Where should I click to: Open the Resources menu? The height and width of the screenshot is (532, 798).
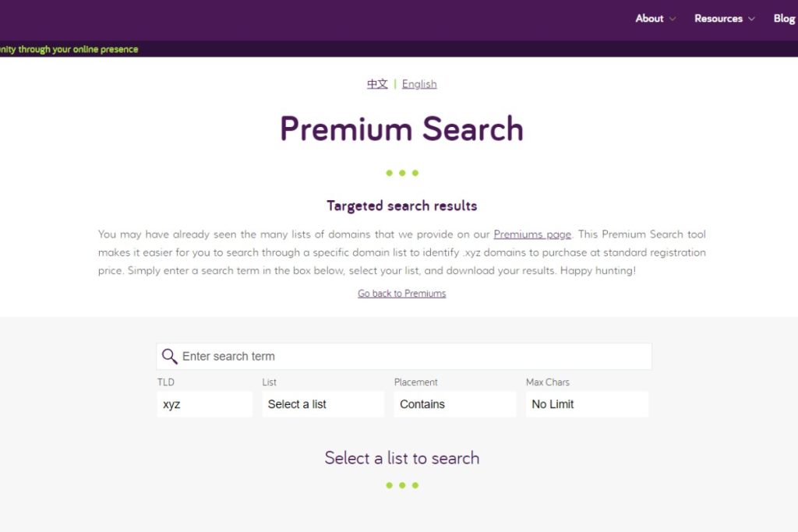tap(718, 19)
